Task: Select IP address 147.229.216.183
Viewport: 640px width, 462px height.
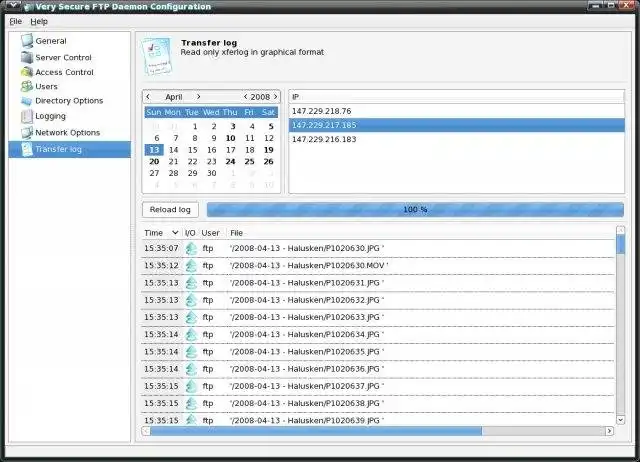Action: (456, 139)
